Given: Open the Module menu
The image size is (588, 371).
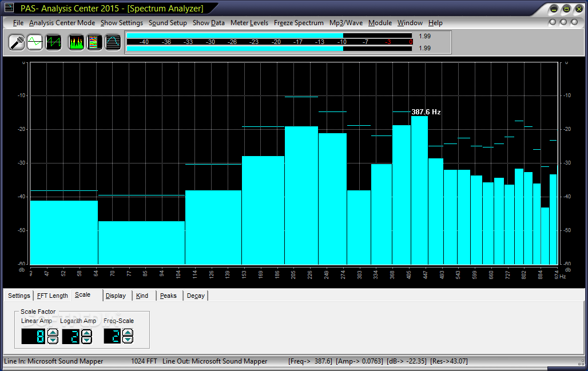Looking at the screenshot, I should [380, 23].
